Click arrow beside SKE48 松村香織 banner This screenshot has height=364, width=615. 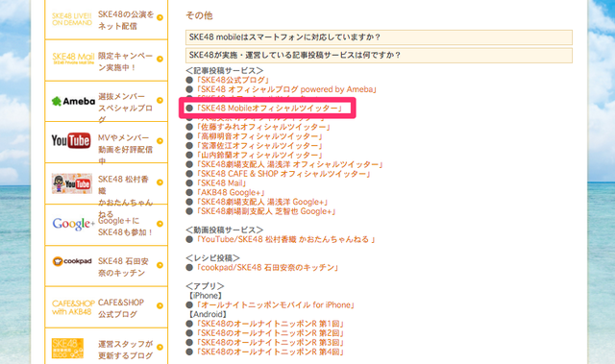[x=160, y=182]
